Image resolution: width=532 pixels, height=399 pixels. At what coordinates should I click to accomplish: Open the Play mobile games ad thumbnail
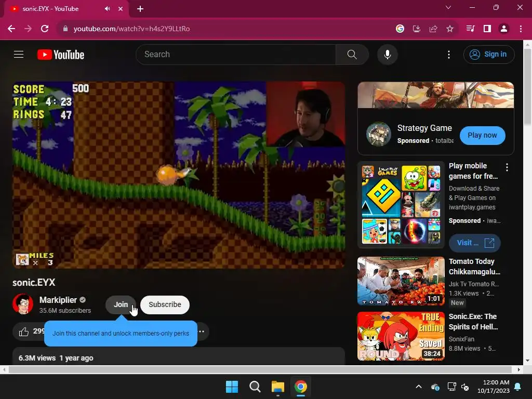click(401, 205)
